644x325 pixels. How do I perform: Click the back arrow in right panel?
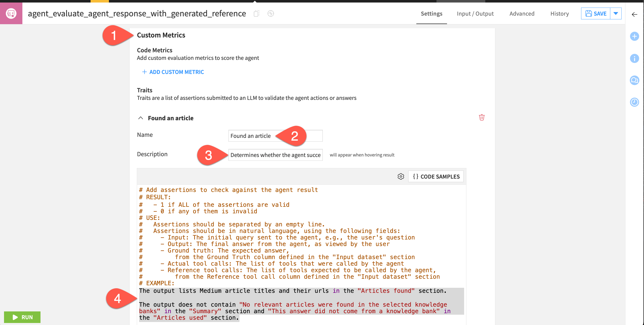point(634,15)
